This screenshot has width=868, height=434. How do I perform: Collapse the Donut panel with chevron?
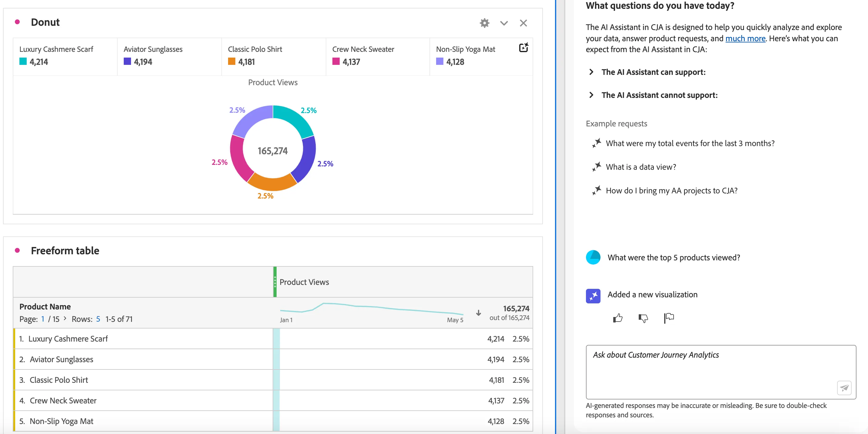tap(504, 23)
